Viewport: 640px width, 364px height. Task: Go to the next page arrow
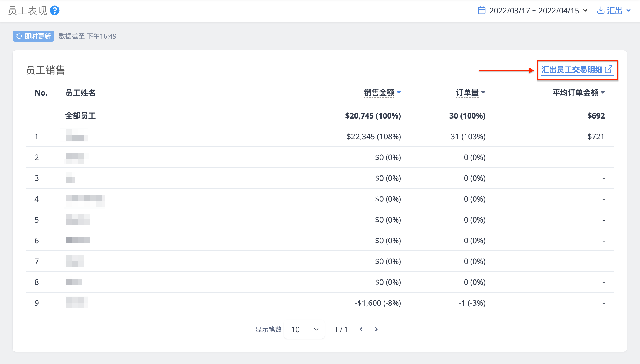376,329
